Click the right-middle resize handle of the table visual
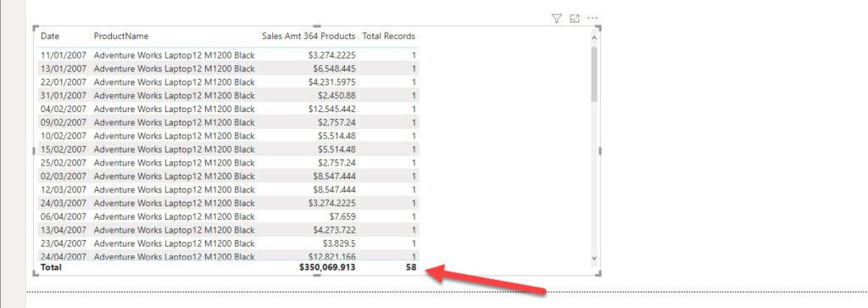This screenshot has height=308, width=868. coord(600,150)
